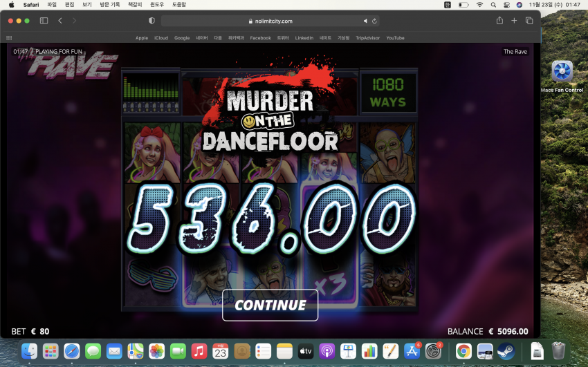Open the 책갈피 menu
Viewport: 588px width, 367px height.
(x=135, y=5)
